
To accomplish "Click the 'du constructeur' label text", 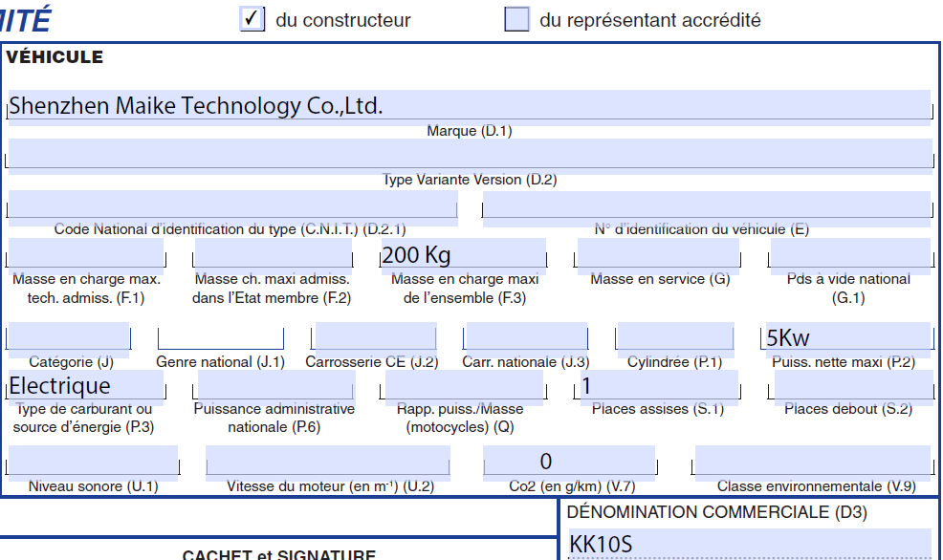I will click(x=342, y=20).
